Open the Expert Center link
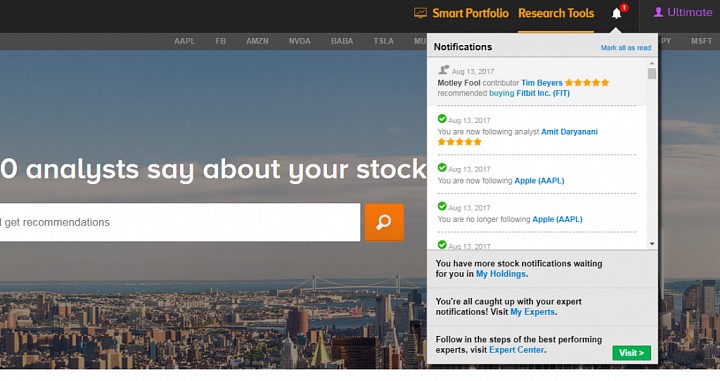 pos(517,350)
